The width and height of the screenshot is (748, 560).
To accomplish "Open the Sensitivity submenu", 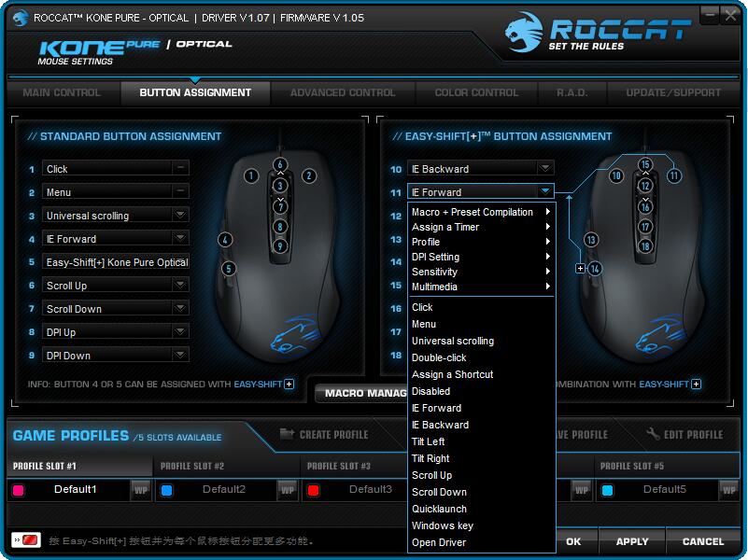I will point(481,272).
